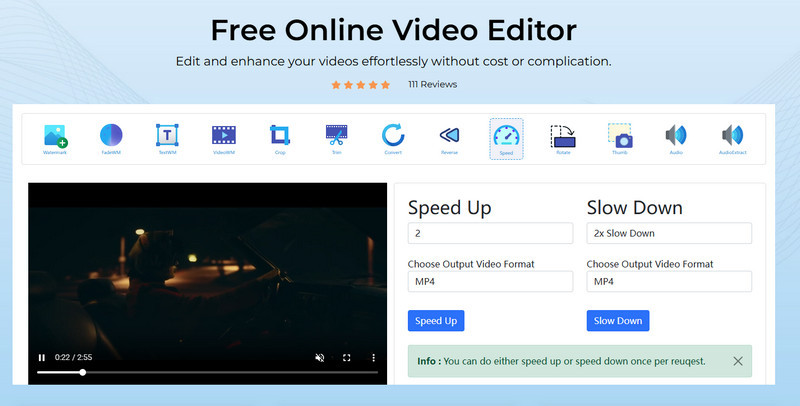The width and height of the screenshot is (800, 406).
Task: Open the Trim scissors tool
Action: (337, 139)
